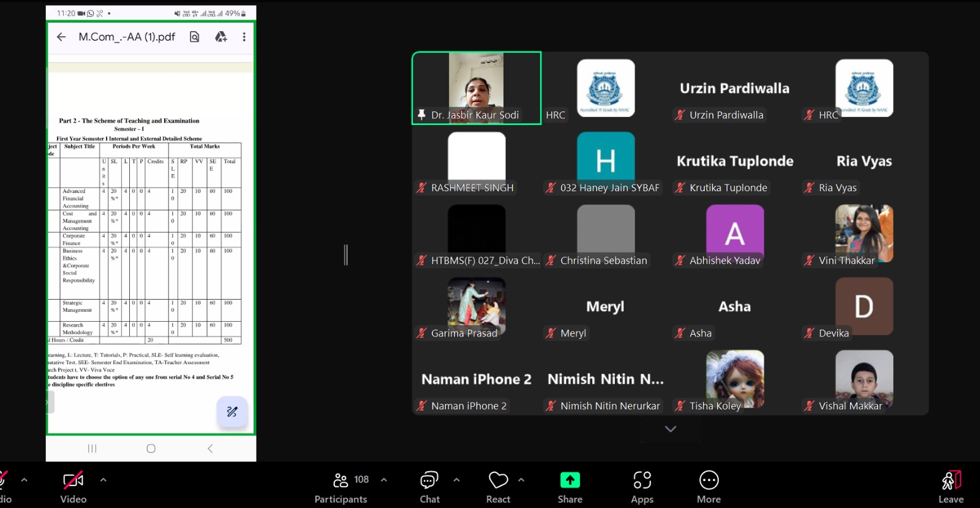Viewport: 980px width, 508px height.
Task: Click 'Strategic Management' subject in table
Action: pyautogui.click(x=77, y=306)
